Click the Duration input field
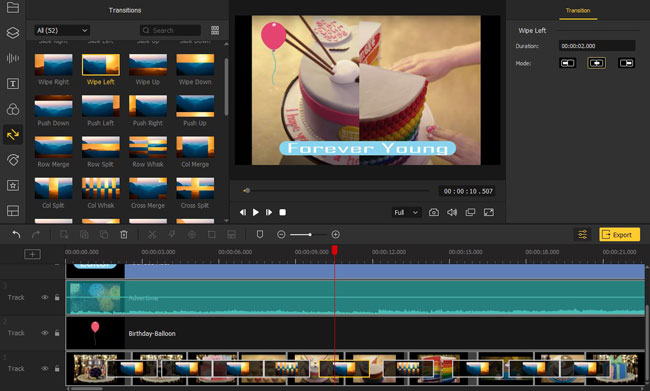Screen dimensions: 650x391 pyautogui.click(x=597, y=46)
